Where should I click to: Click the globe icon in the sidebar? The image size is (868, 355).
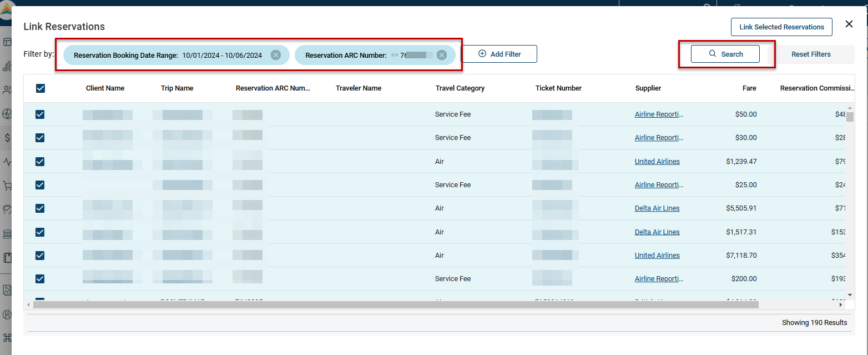7,114
